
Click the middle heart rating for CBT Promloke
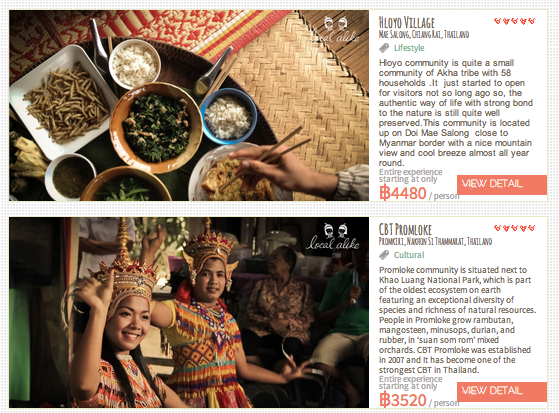[514, 228]
